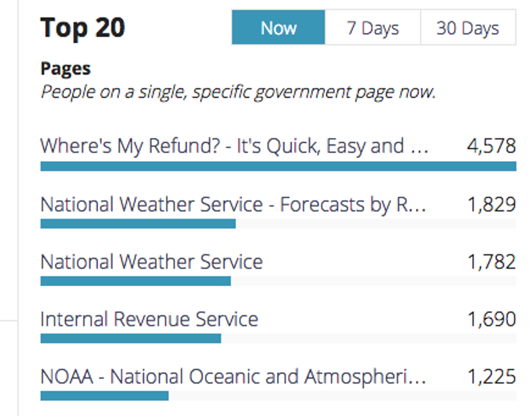This screenshot has width=532, height=416.
Task: Open National Weather Service - Forecasts by Region link
Action: (233, 205)
